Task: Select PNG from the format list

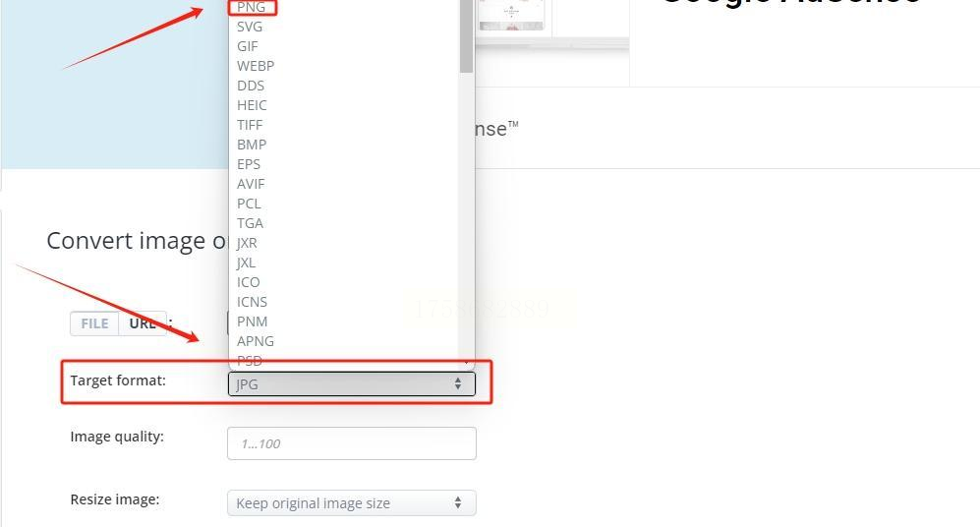Action: 252,7
